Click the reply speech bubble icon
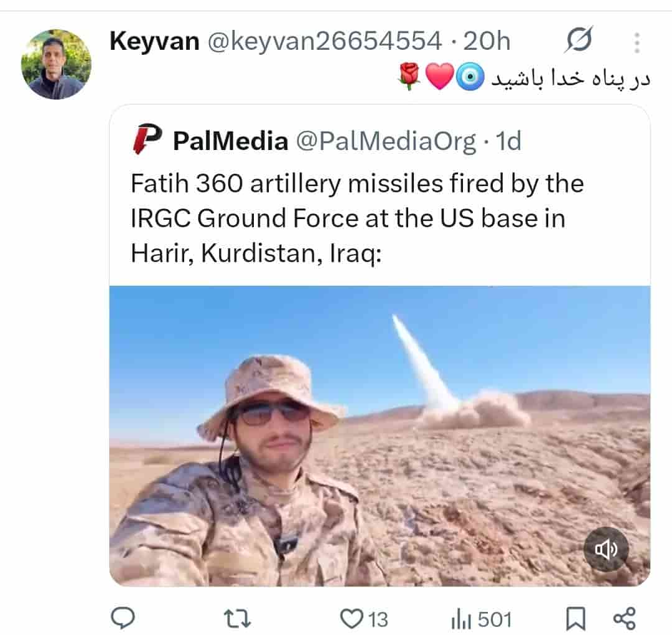Image resolution: width=672 pixels, height=635 pixels. (x=123, y=619)
